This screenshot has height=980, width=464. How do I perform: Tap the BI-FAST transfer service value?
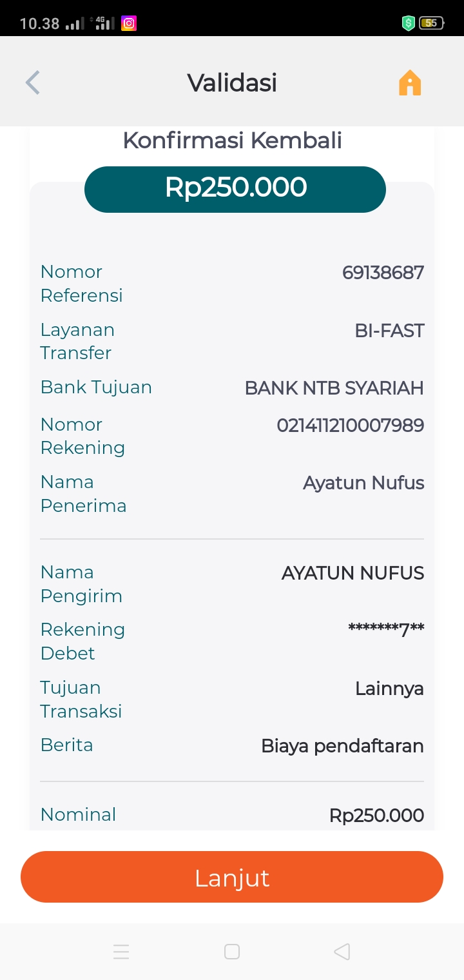coord(389,331)
